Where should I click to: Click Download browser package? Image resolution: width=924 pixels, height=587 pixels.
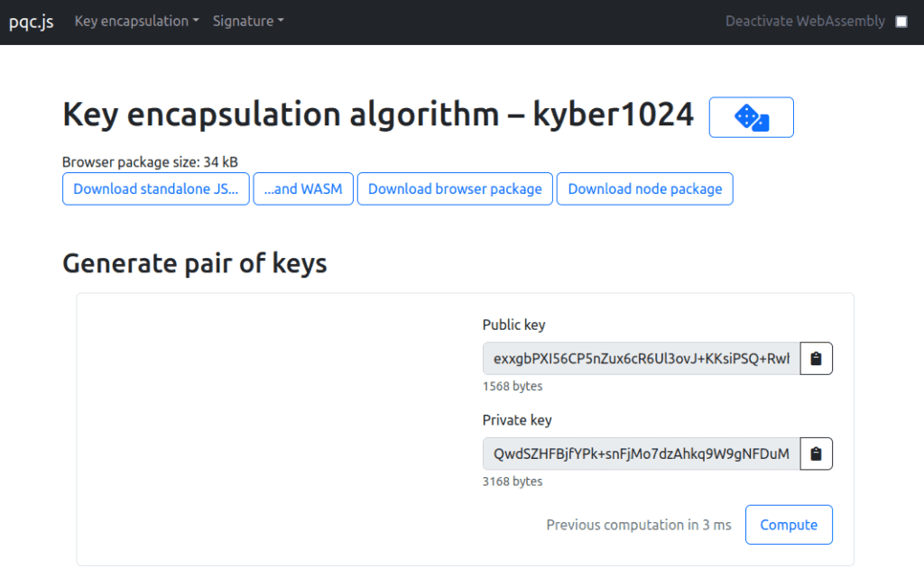pos(455,189)
